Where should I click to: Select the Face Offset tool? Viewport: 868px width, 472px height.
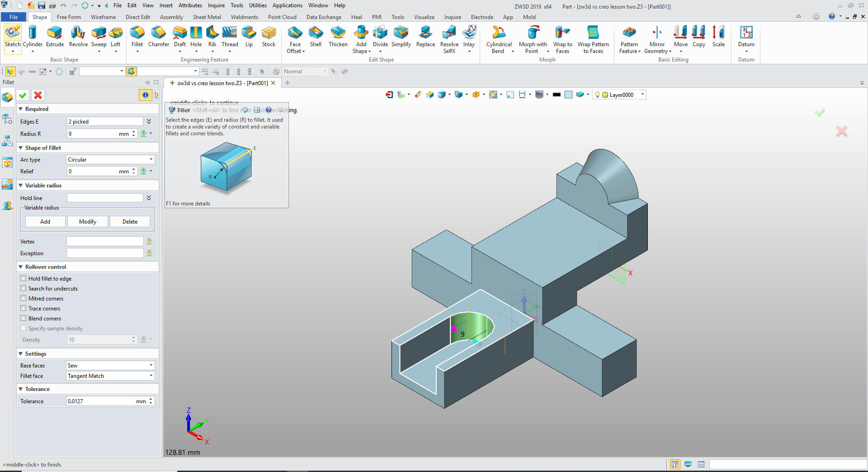295,39
